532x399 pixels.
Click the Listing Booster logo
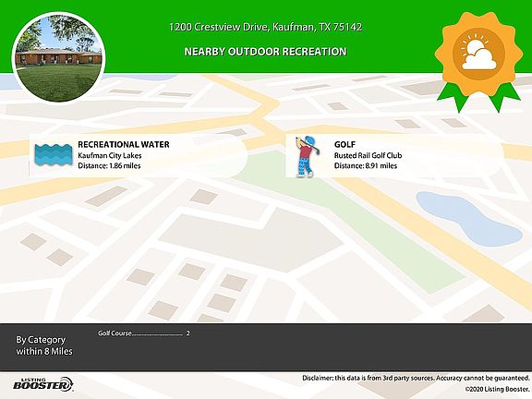(x=43, y=384)
